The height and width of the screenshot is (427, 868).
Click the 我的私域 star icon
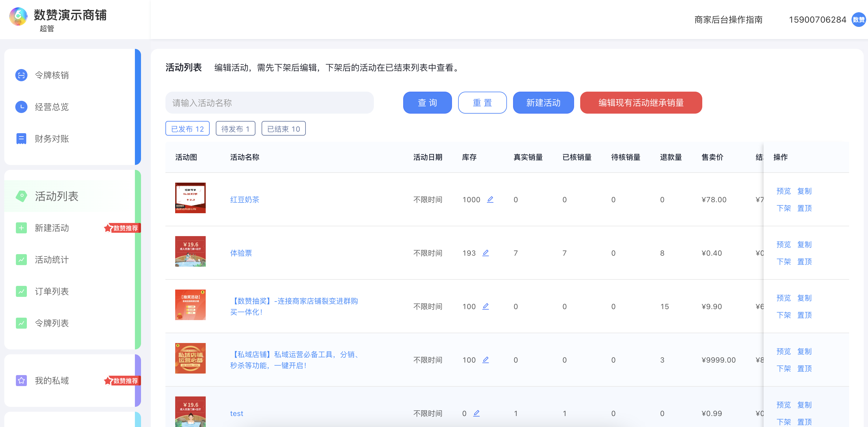(x=21, y=381)
